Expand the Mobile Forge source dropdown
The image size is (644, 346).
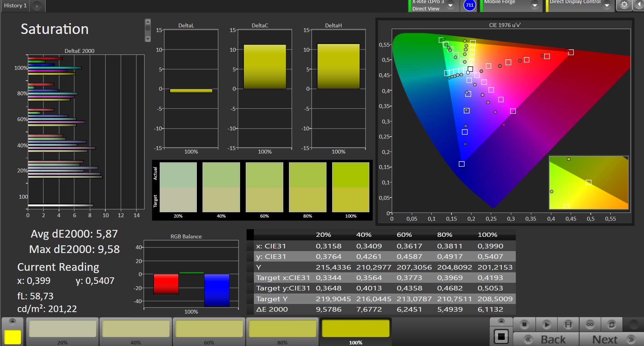pos(535,5)
